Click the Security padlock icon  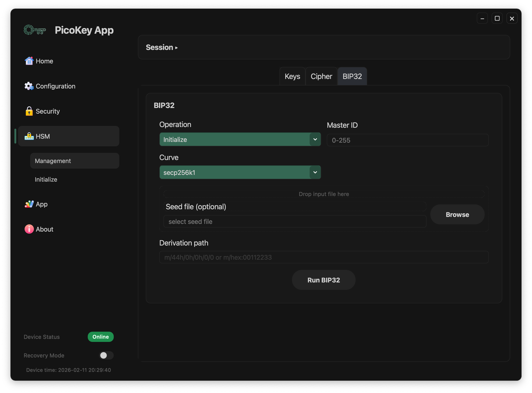(x=29, y=111)
